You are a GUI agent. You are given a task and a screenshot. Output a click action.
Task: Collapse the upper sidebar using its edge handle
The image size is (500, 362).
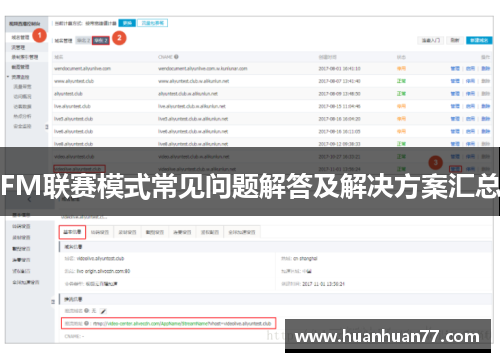pyautogui.click(x=47, y=127)
